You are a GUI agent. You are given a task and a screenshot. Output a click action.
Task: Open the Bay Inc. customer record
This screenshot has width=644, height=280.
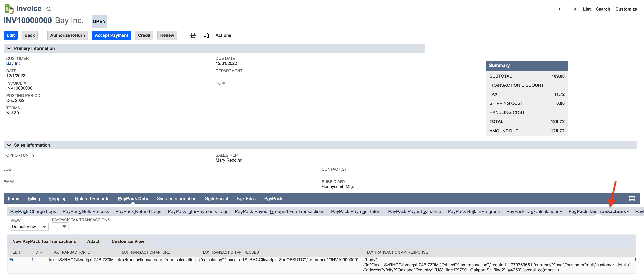[x=14, y=63]
